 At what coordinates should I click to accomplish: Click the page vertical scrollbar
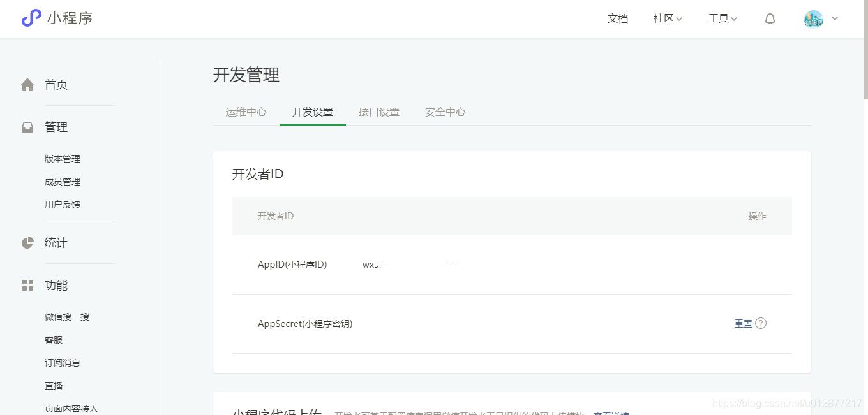[x=865, y=50]
